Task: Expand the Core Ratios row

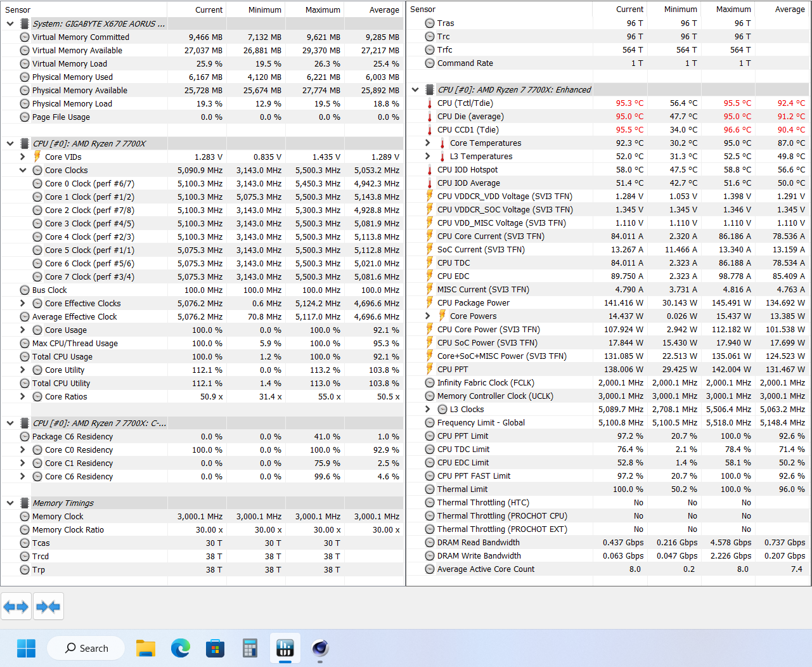Action: [23, 396]
